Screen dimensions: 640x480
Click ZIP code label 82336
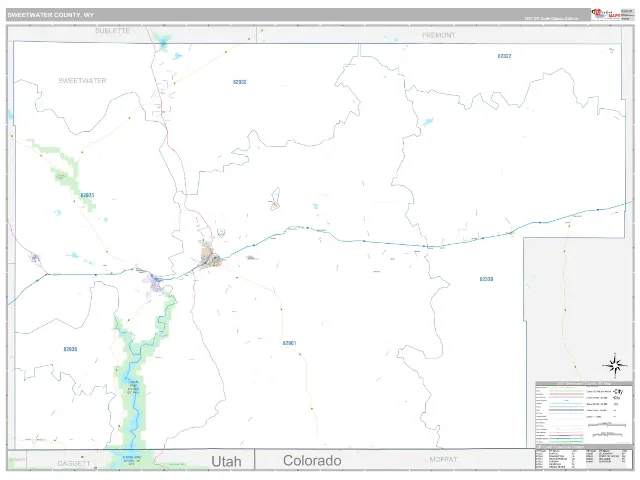point(486,279)
